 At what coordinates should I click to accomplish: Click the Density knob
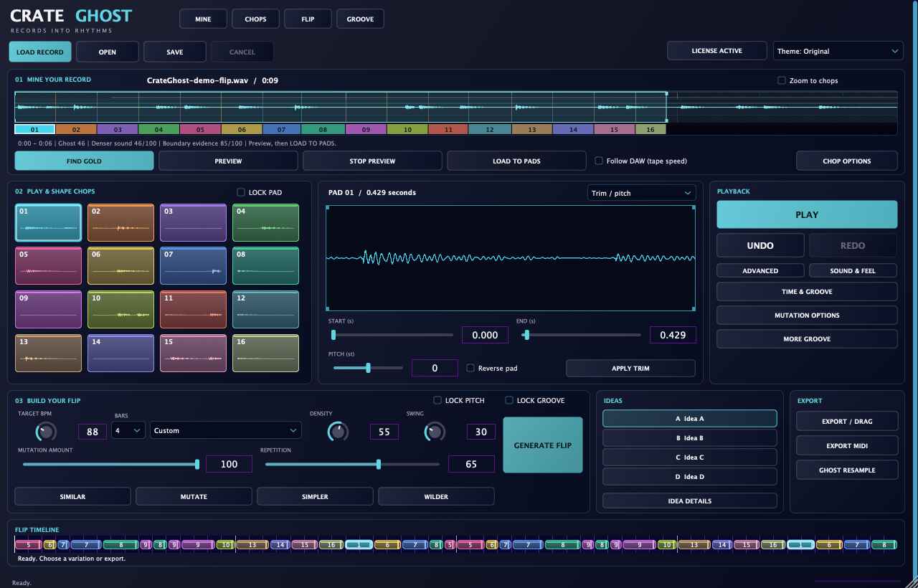338,431
